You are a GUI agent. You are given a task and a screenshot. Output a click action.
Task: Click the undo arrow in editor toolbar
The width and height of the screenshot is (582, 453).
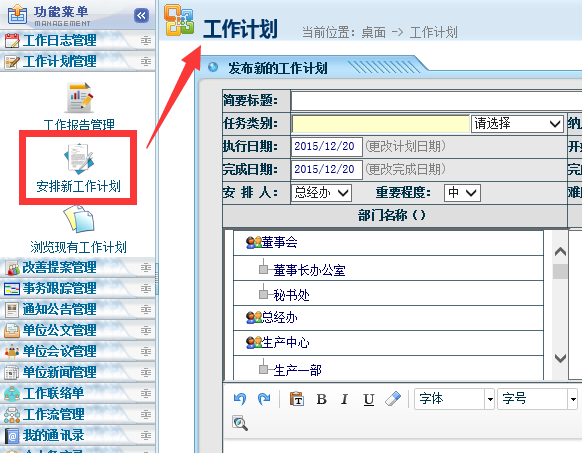pos(240,399)
